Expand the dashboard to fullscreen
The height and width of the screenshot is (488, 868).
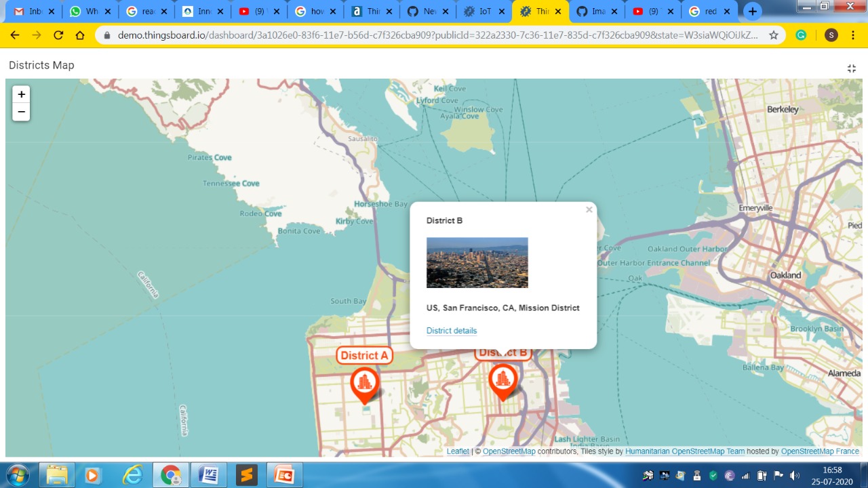[x=852, y=68]
